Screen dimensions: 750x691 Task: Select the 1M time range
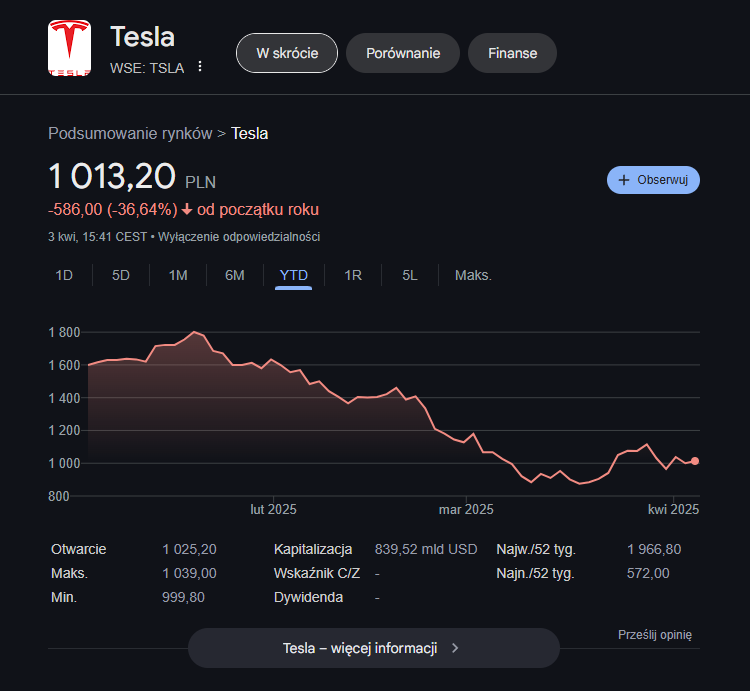[178, 275]
